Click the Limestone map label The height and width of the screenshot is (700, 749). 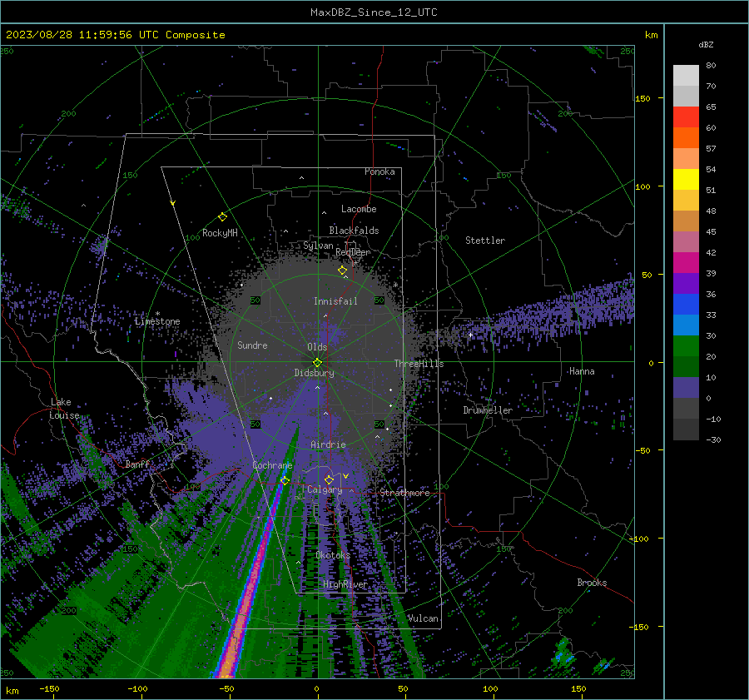(x=157, y=321)
